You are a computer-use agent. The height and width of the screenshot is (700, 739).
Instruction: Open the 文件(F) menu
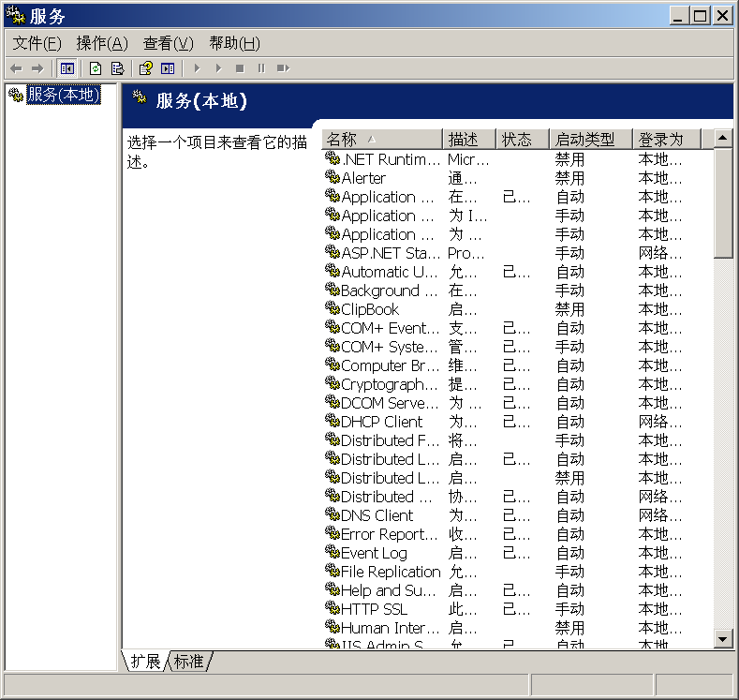[x=37, y=43]
